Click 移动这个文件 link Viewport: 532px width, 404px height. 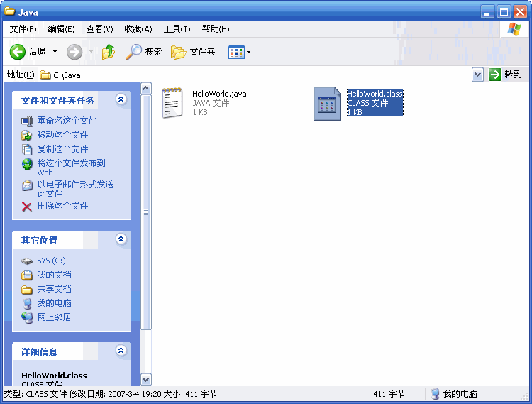pos(62,135)
